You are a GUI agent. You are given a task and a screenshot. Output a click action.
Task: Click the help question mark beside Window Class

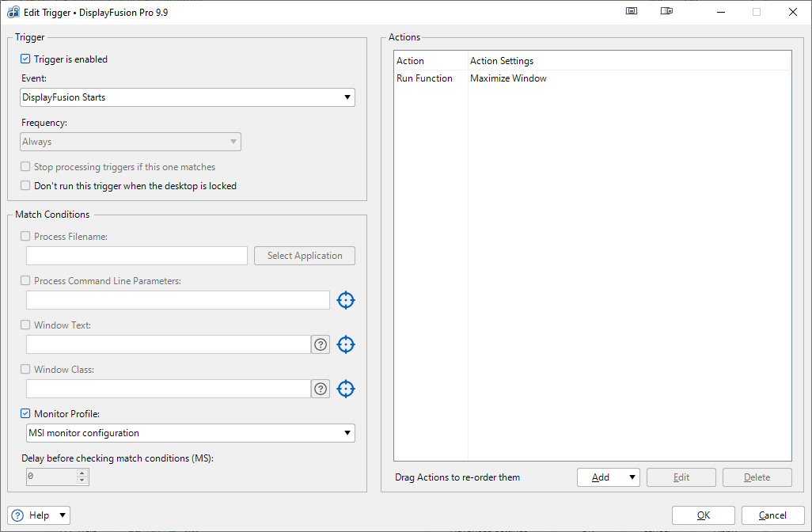click(321, 389)
